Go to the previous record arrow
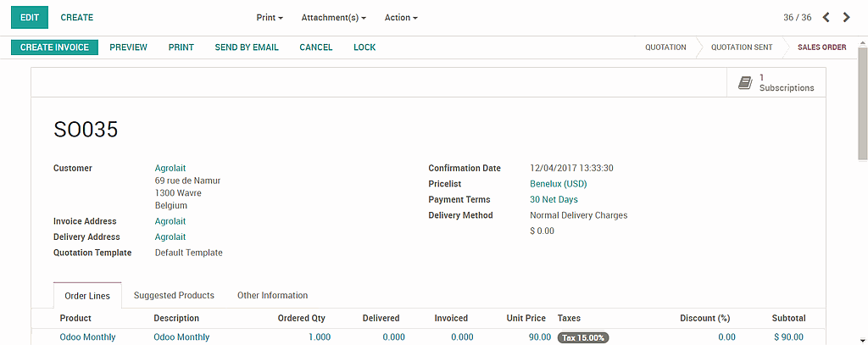This screenshot has height=345, width=868. (x=826, y=17)
